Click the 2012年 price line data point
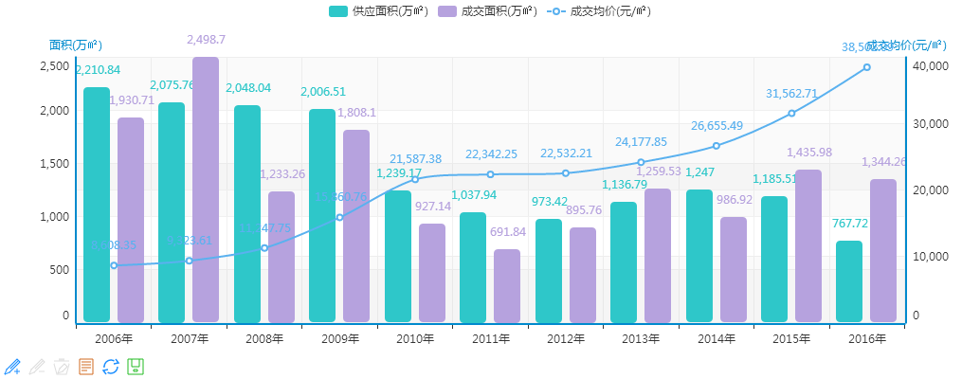980x379 pixels. (x=566, y=172)
